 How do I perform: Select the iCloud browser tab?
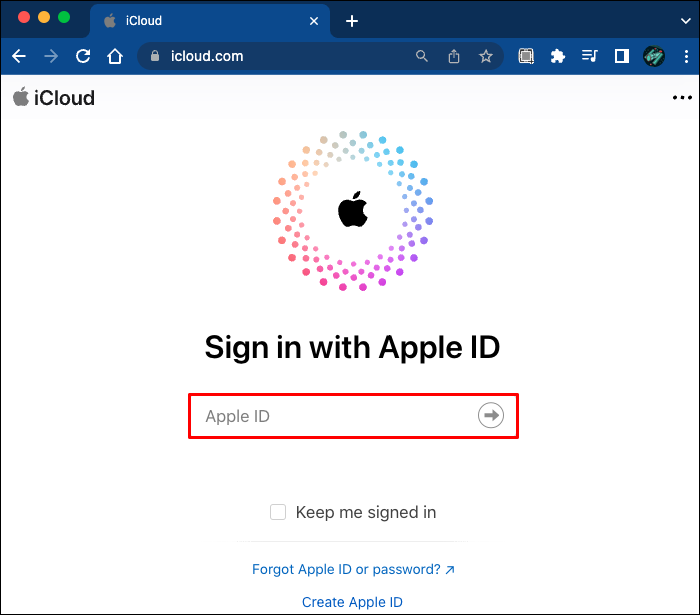pos(210,21)
